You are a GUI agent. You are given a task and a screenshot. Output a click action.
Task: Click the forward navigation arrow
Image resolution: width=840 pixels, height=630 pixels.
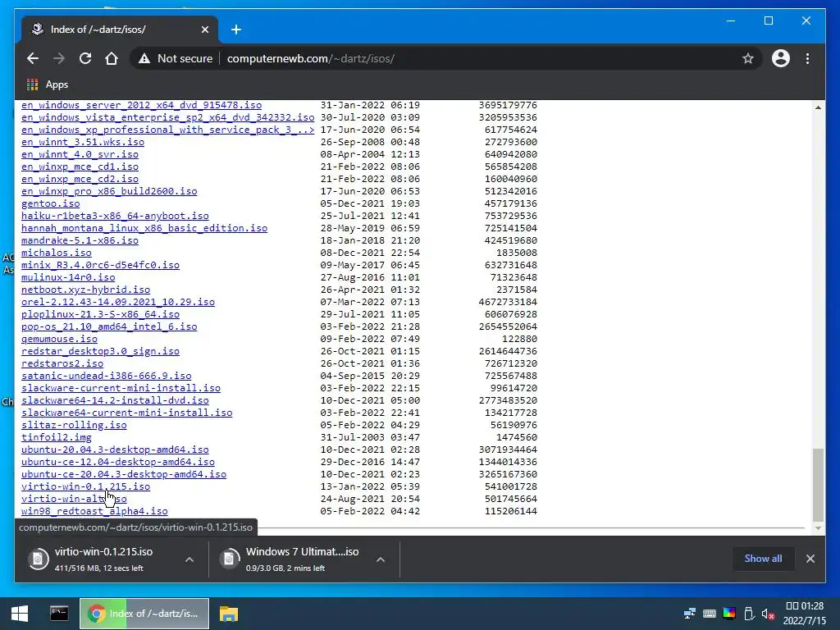tap(59, 58)
